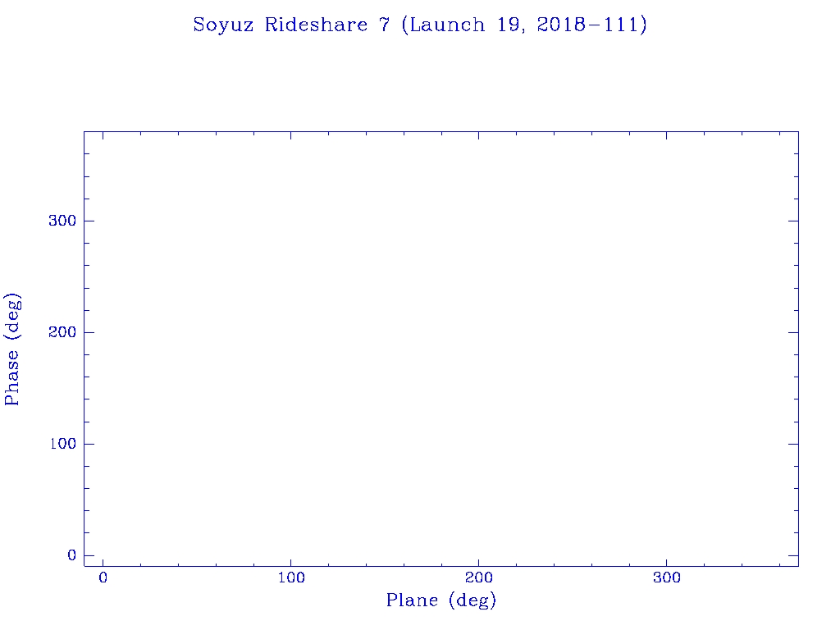Click the right-axis major tick at phase 200
The width and height of the screenshot is (840, 630).
792,332
